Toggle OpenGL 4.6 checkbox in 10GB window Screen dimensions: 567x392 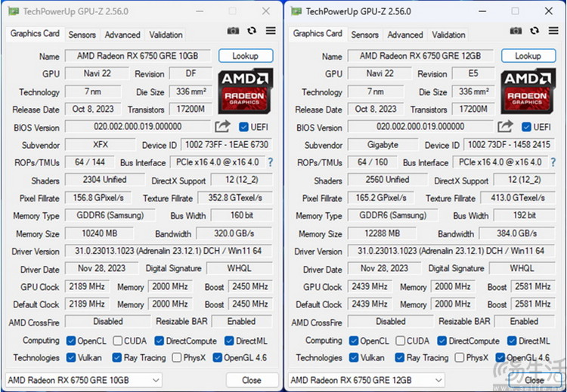[x=217, y=358]
